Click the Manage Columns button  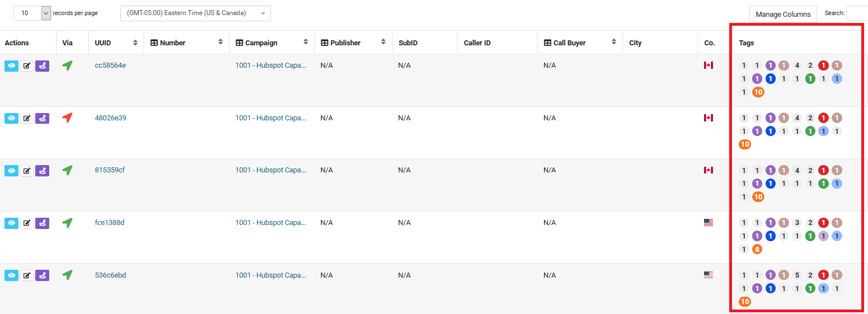point(783,14)
